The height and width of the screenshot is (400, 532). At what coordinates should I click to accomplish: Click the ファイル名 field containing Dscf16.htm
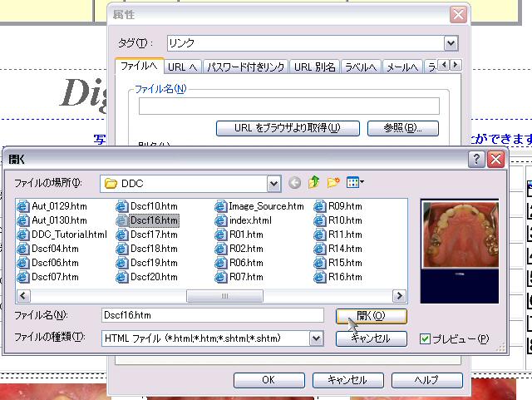tap(213, 315)
